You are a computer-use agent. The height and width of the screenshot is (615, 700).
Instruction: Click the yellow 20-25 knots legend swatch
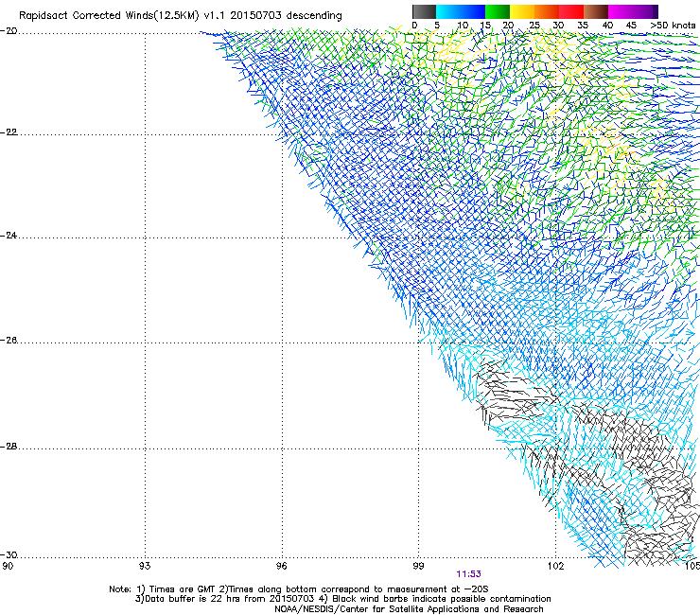pos(522,11)
